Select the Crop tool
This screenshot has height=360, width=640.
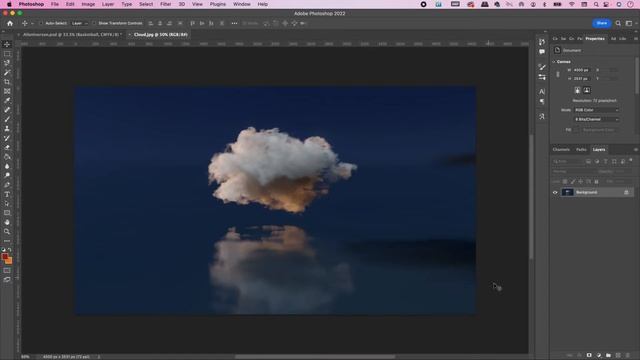[x=7, y=82]
